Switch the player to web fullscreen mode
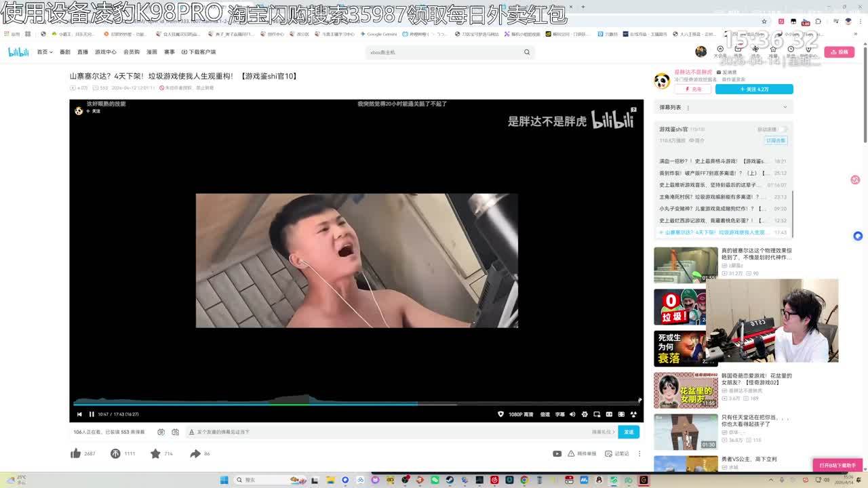Viewport: 868px width, 488px height. click(621, 414)
